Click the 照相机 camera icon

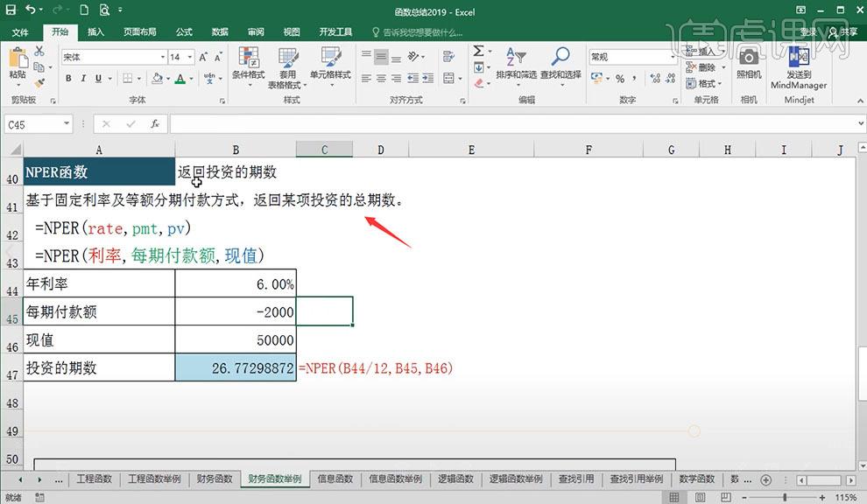pos(749,58)
